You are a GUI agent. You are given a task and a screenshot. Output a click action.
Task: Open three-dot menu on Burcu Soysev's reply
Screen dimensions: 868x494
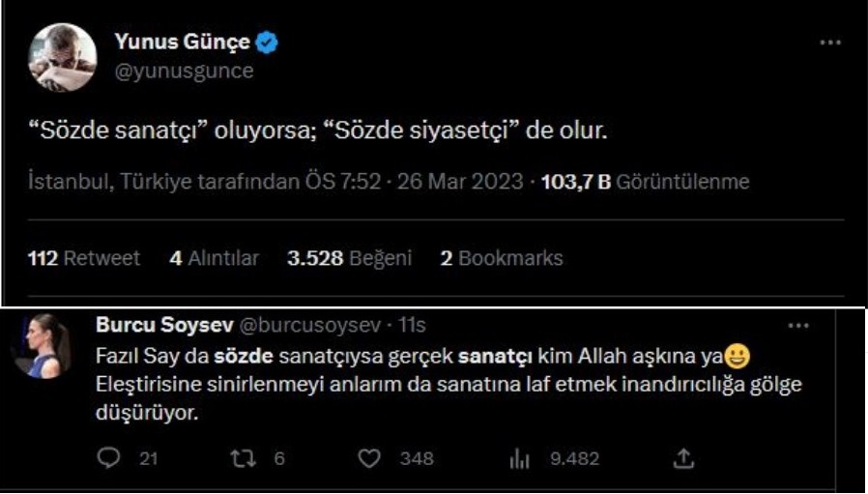(798, 325)
